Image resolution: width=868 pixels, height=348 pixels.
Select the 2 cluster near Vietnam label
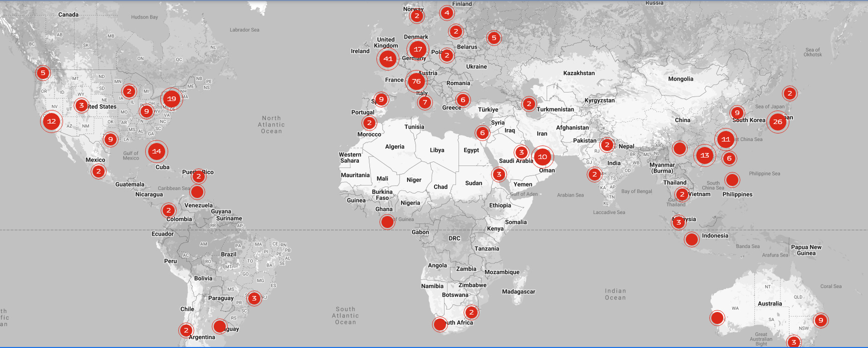[682, 194]
